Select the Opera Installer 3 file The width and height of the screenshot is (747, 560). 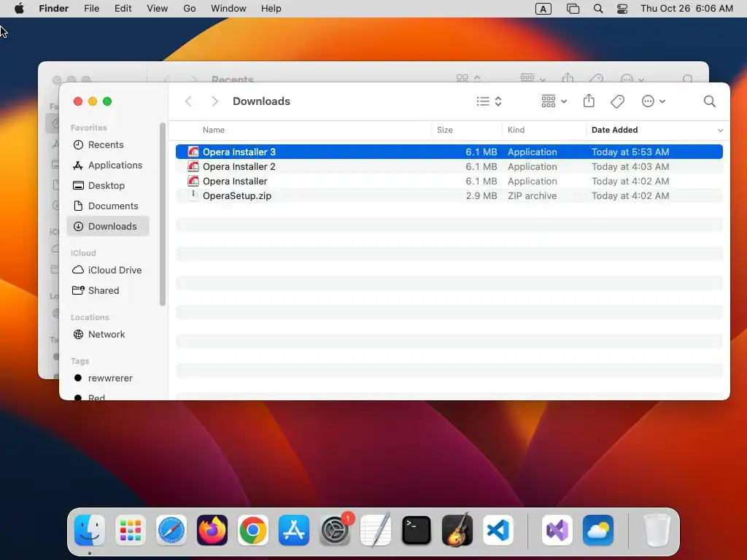pyautogui.click(x=449, y=152)
